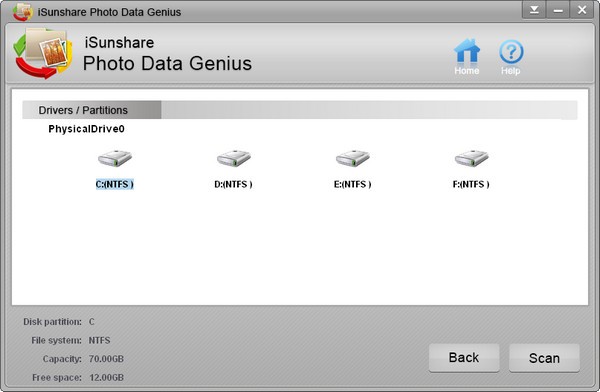Select the C: drive disk icon
Viewport: 600px width, 392px height.
(115, 158)
